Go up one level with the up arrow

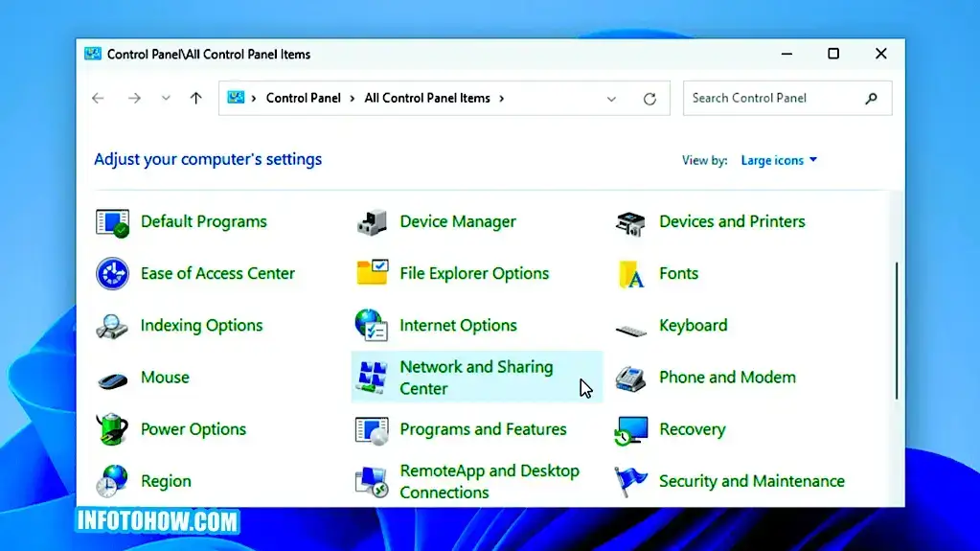[195, 98]
